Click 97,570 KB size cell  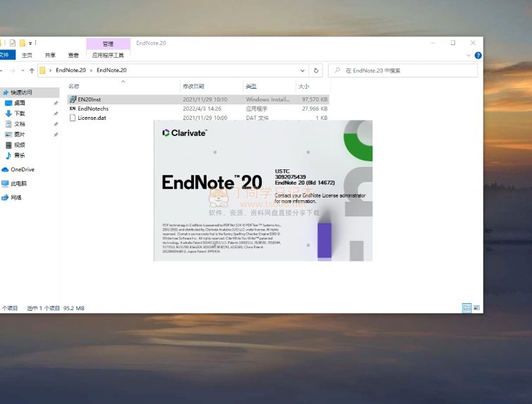[315, 99]
